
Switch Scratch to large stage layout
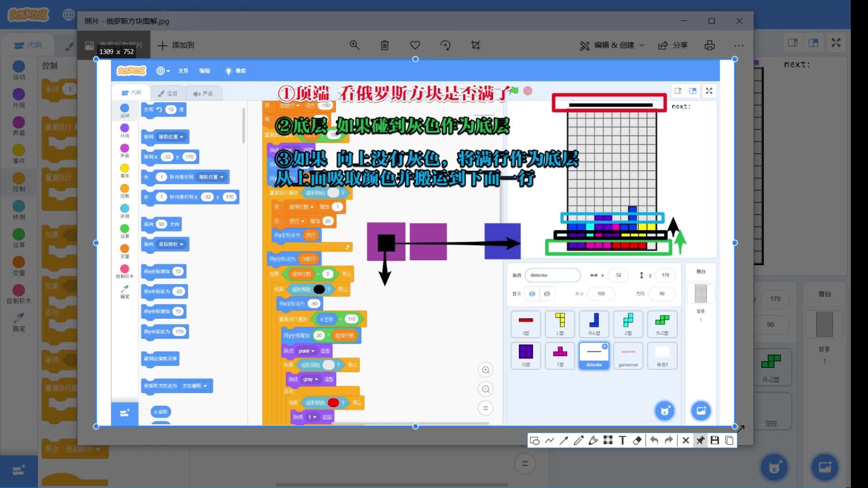[x=813, y=43]
